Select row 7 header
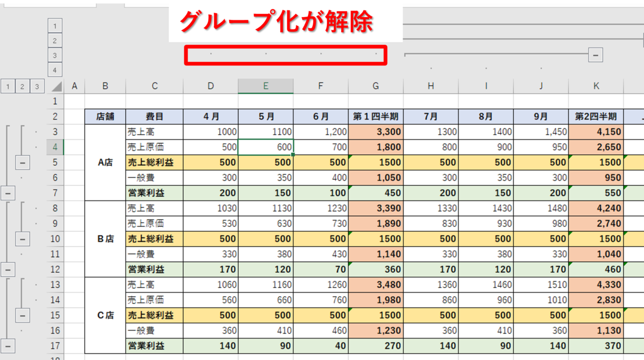This screenshot has width=644, height=360. pos(56,193)
